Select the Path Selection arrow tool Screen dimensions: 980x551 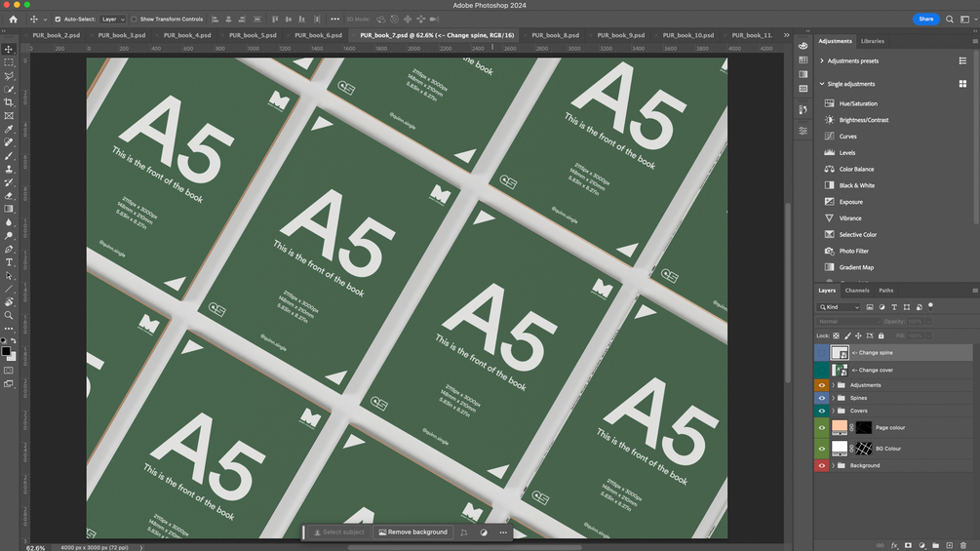9,275
